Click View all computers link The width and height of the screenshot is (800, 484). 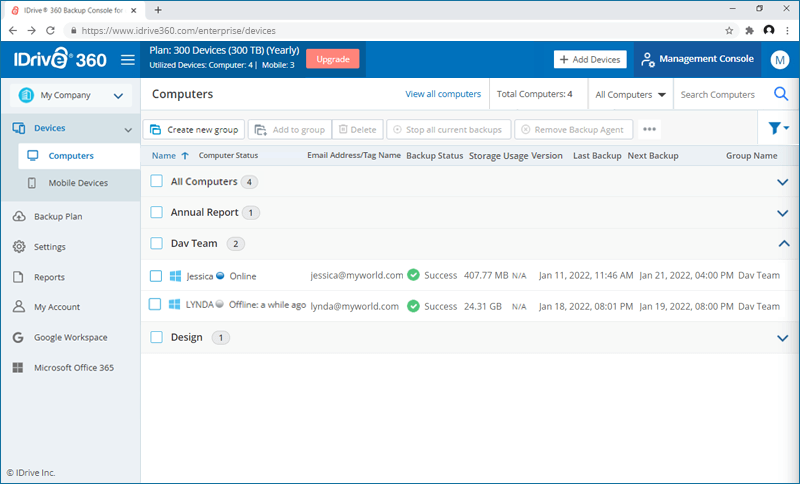click(x=443, y=94)
